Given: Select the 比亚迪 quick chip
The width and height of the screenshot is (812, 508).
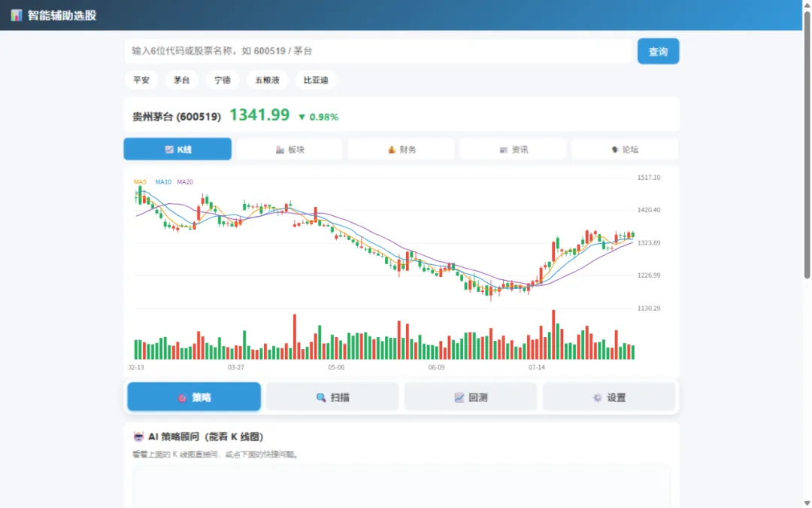Looking at the screenshot, I should 316,80.
